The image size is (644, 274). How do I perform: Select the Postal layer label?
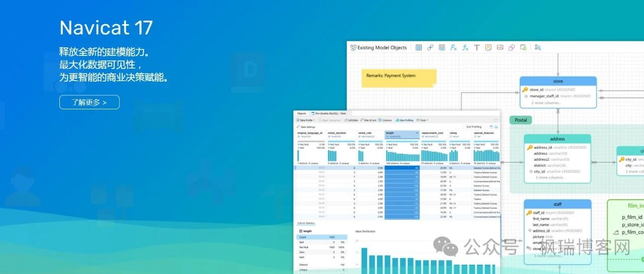point(521,120)
